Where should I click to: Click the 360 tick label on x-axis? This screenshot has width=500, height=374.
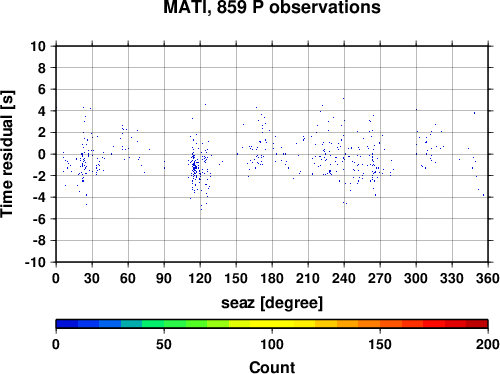pyautogui.click(x=488, y=278)
